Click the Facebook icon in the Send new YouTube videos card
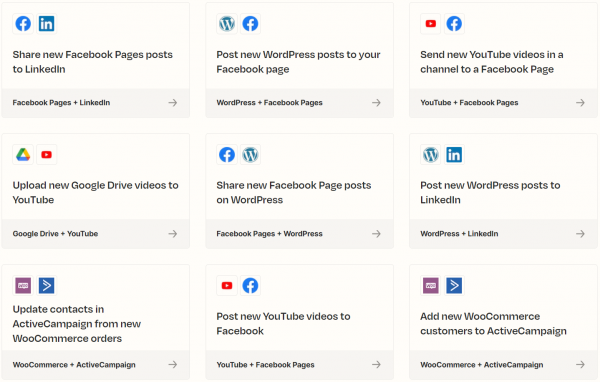Image resolution: width=600 pixels, height=382 pixels. [x=454, y=24]
